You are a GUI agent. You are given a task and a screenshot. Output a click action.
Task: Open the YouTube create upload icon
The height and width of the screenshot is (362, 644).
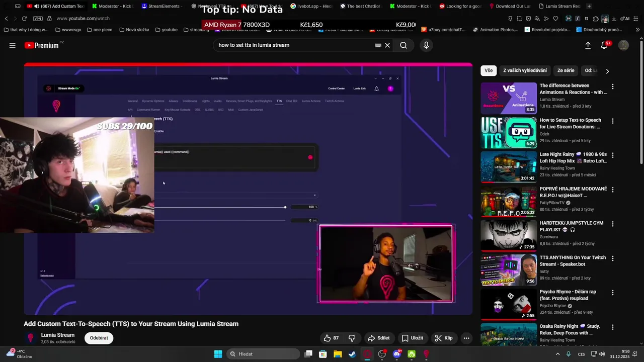click(588, 45)
